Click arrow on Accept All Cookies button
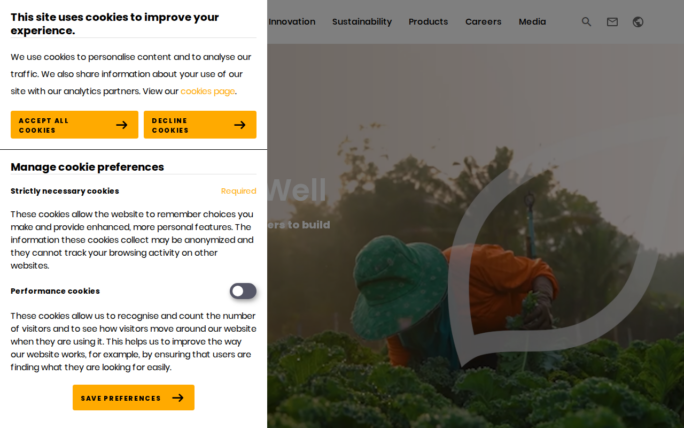The width and height of the screenshot is (684, 428). point(122,125)
